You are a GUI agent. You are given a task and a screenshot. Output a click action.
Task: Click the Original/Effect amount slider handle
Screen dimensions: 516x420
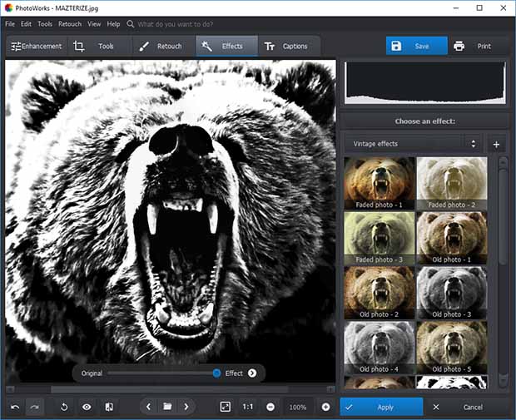[x=216, y=373]
